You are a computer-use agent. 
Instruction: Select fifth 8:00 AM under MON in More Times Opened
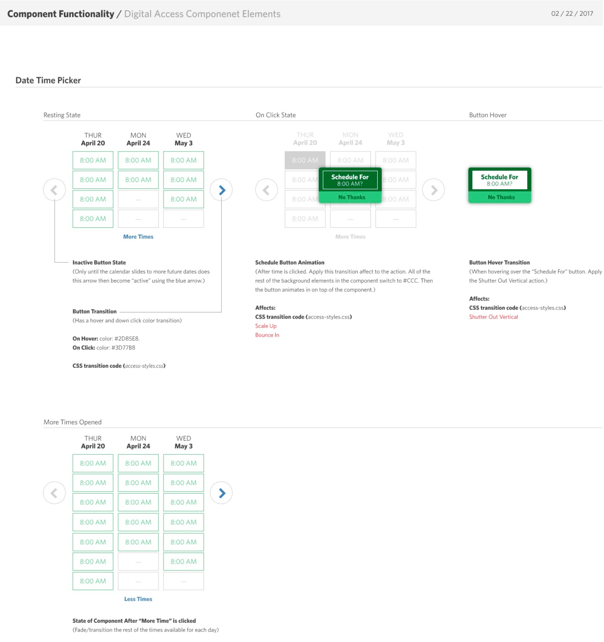(138, 542)
